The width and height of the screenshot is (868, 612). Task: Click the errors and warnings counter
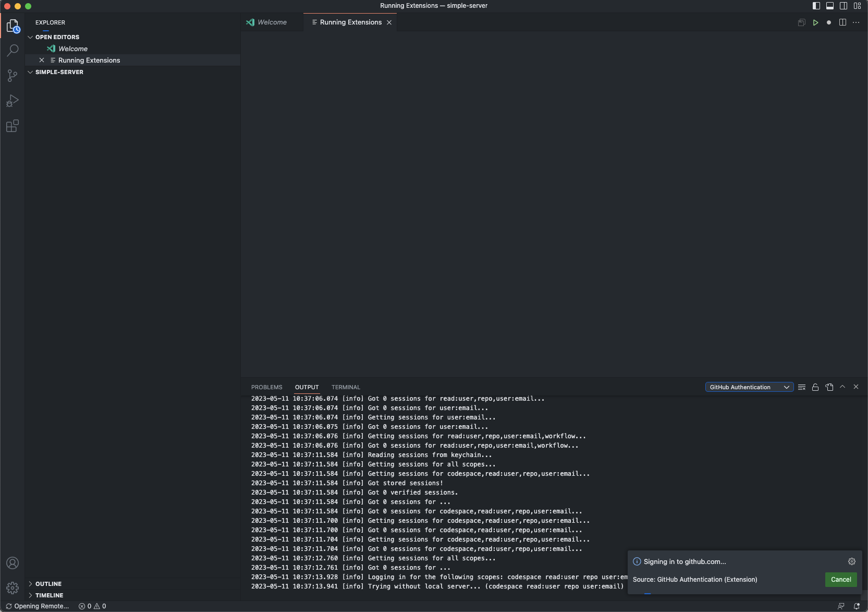pos(92,606)
